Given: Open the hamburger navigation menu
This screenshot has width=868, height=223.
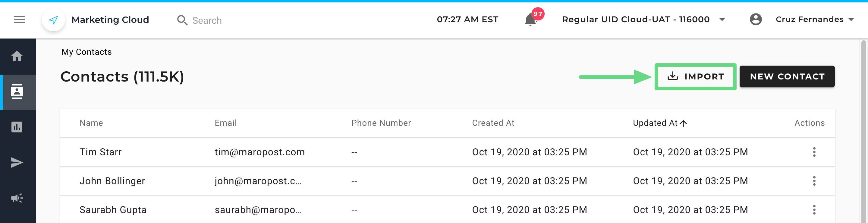Looking at the screenshot, I should point(19,20).
